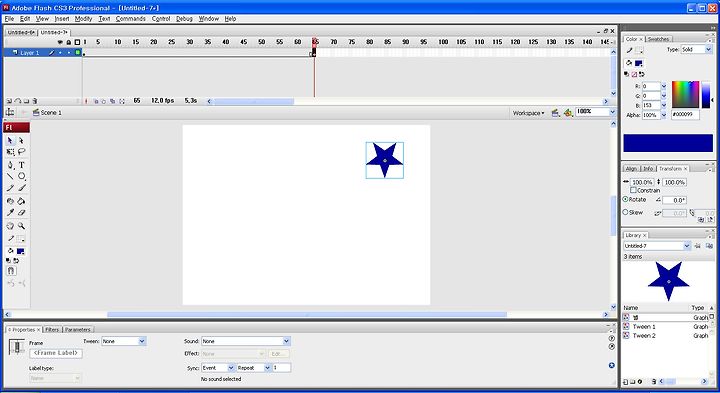Select the Pen tool

[x=10, y=165]
